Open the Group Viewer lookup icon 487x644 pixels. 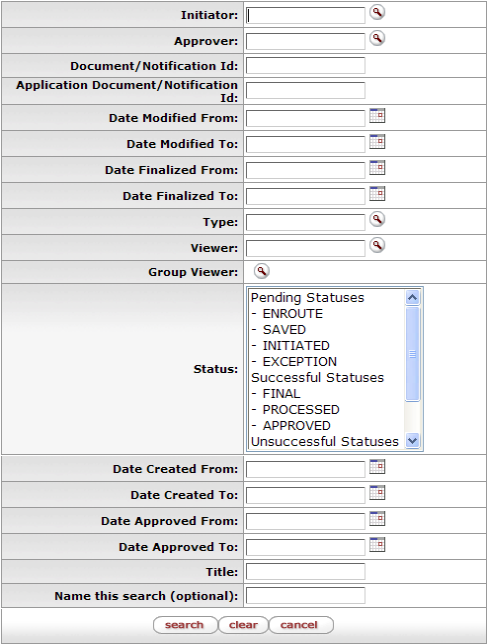pos(262,271)
